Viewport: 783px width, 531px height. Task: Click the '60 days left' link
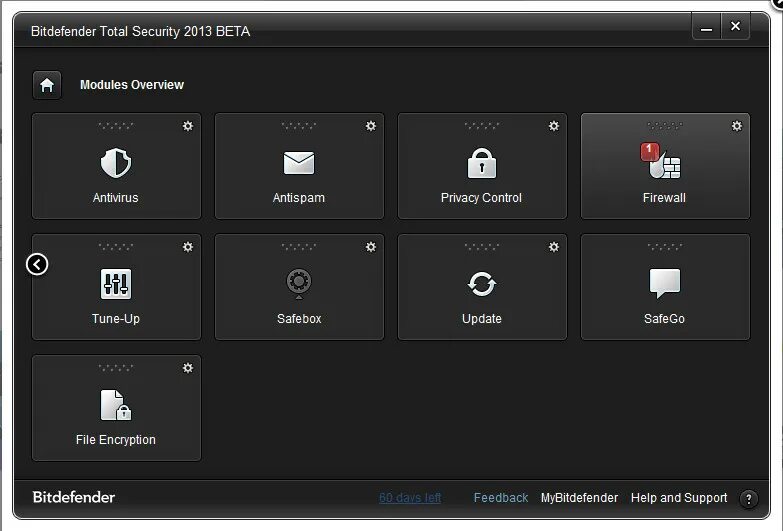(x=410, y=498)
